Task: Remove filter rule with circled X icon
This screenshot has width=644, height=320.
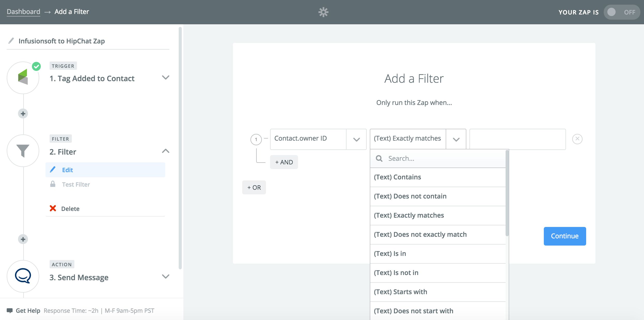Action: tap(577, 139)
